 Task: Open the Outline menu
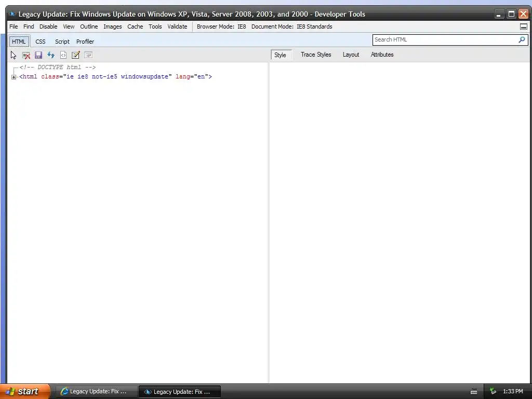coord(89,26)
